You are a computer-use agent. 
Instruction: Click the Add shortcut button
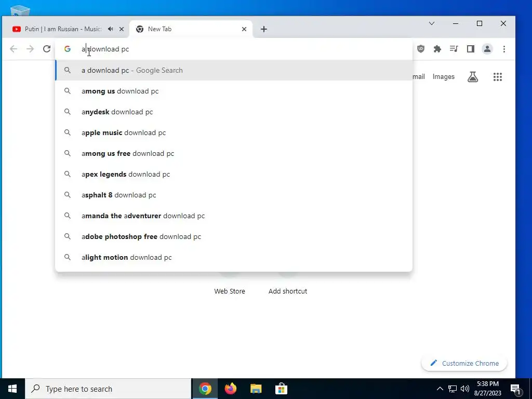coord(288,291)
